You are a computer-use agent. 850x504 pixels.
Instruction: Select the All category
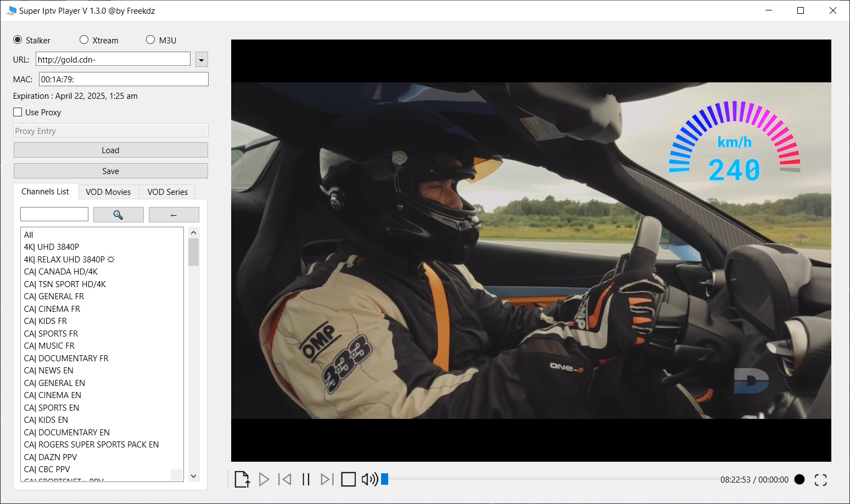click(102, 234)
